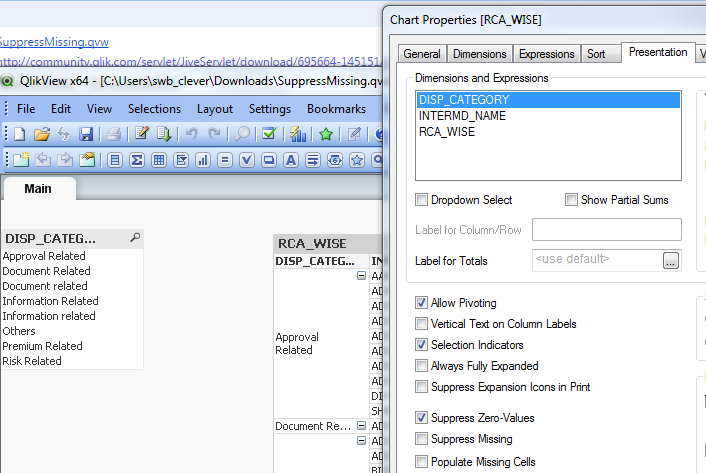This screenshot has width=706, height=473.
Task: Collapse the Document Re... pivot row
Action: (361, 425)
